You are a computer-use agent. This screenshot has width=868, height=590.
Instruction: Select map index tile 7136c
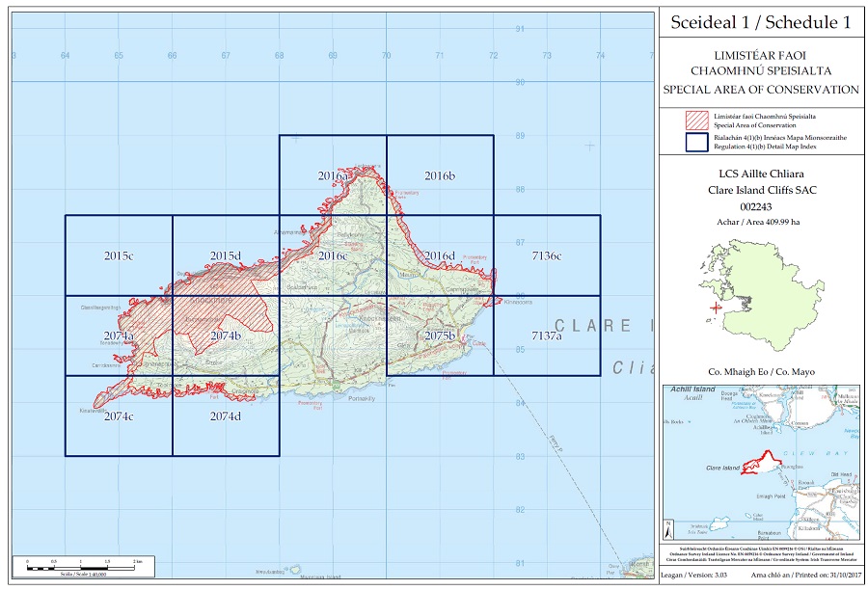[x=547, y=255]
